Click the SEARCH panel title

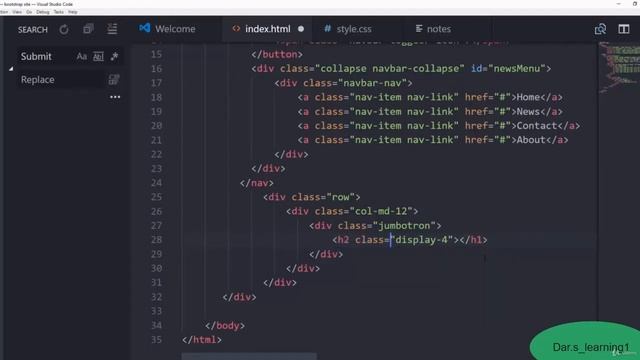tap(33, 29)
